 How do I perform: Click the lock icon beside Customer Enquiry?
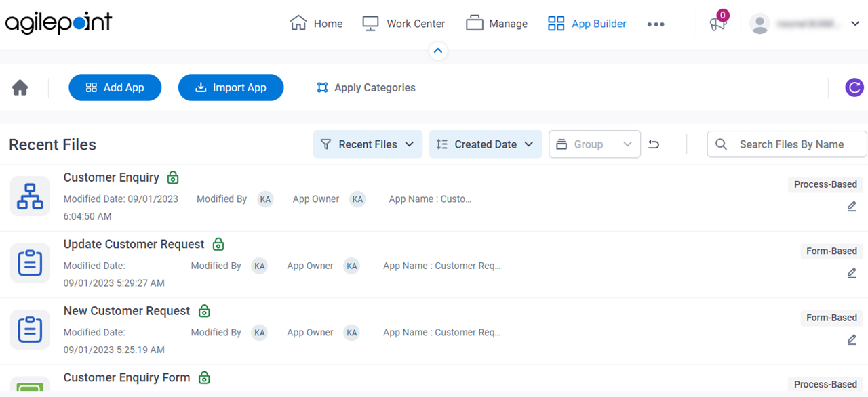coord(173,177)
